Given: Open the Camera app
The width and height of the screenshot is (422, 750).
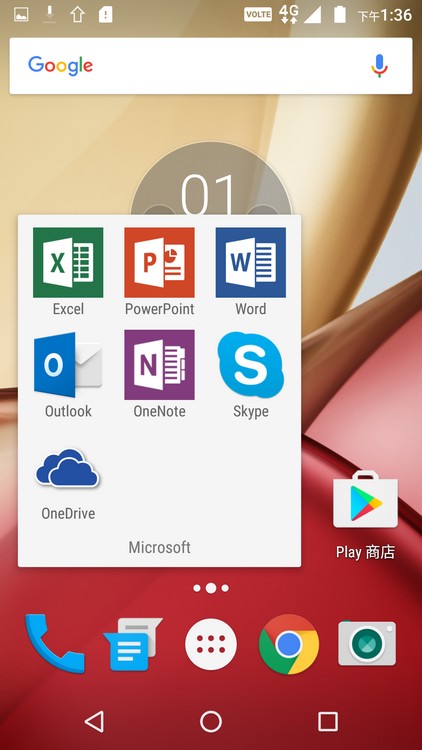Looking at the screenshot, I should point(367,643).
